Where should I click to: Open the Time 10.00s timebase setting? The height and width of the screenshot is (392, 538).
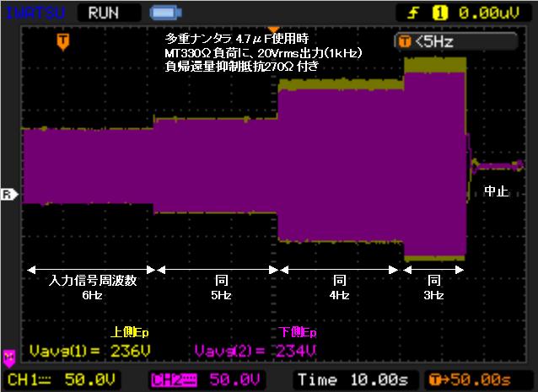pyautogui.click(x=352, y=379)
